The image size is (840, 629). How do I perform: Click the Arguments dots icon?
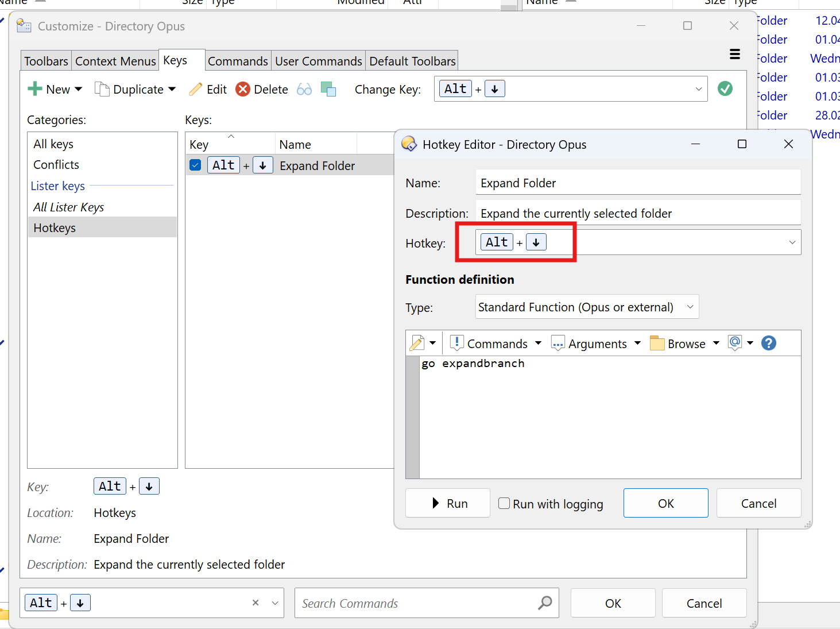pos(558,344)
